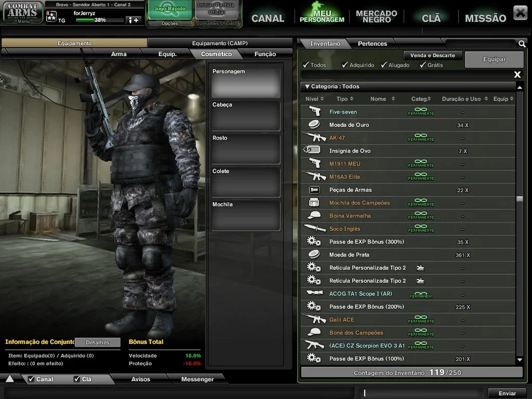532x399 pixels.
Task: Open the Opções button under Jogo Rápido
Action: [170, 23]
